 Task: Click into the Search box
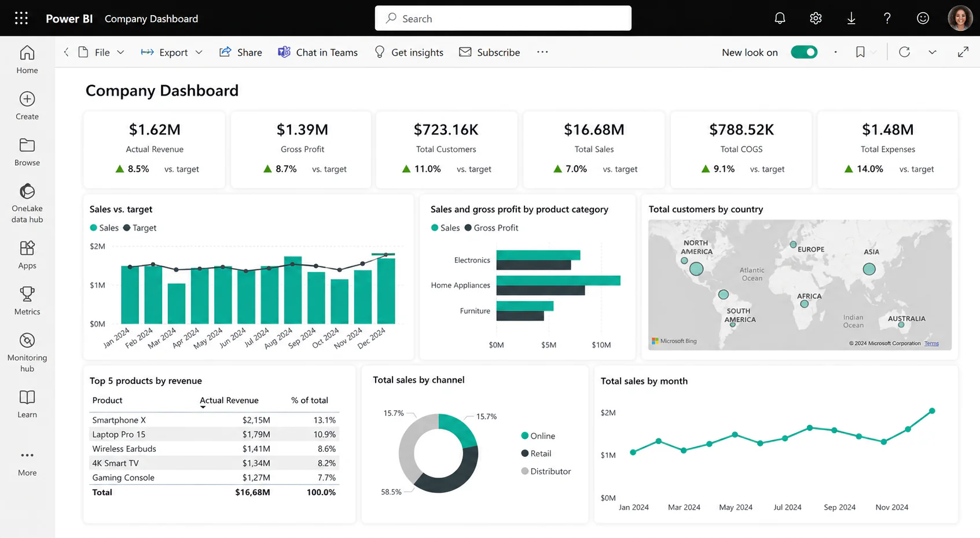tap(503, 19)
